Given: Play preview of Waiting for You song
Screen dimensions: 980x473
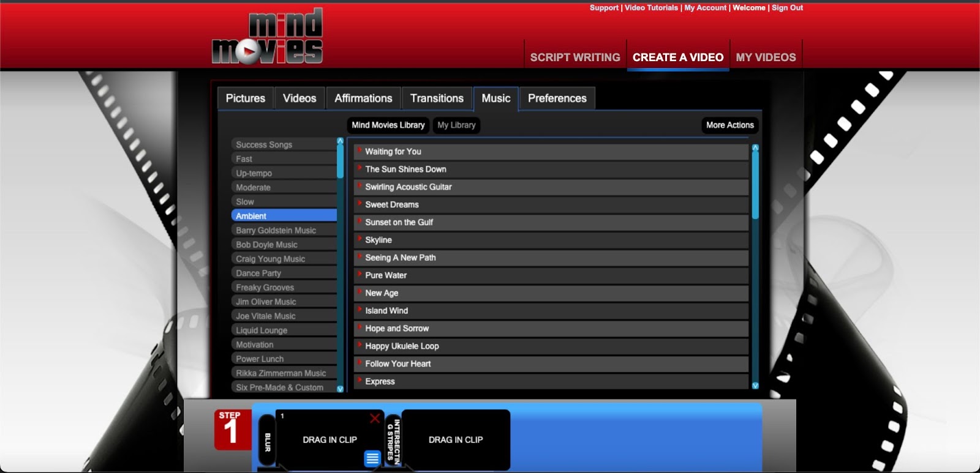Looking at the screenshot, I should pos(360,150).
